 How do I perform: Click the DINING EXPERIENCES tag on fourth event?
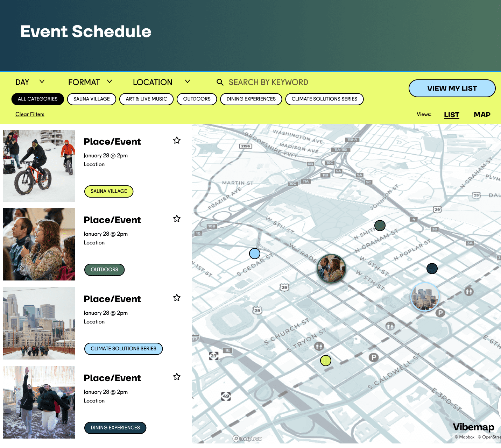(x=115, y=428)
